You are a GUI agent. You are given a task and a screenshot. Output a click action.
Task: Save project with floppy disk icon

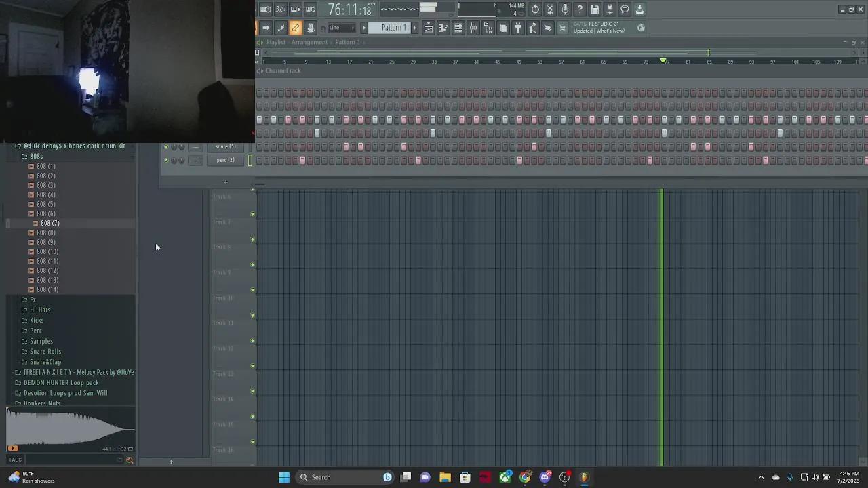[x=595, y=9]
